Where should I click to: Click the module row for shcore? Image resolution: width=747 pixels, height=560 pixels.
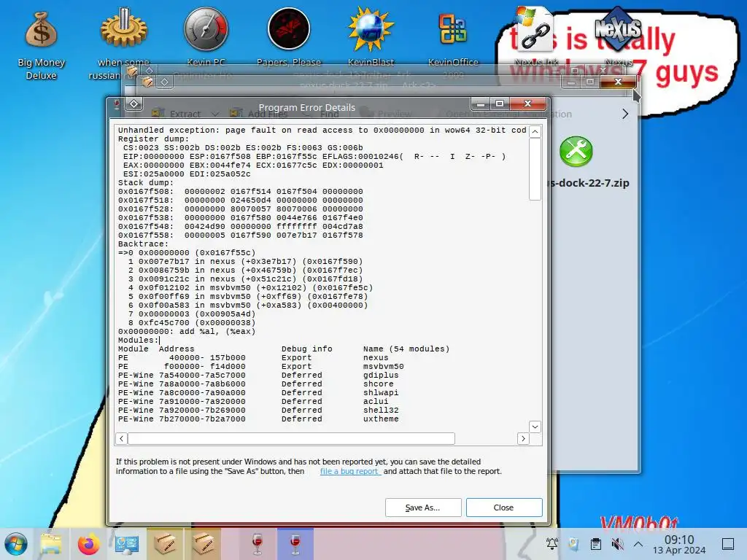[x=256, y=384]
